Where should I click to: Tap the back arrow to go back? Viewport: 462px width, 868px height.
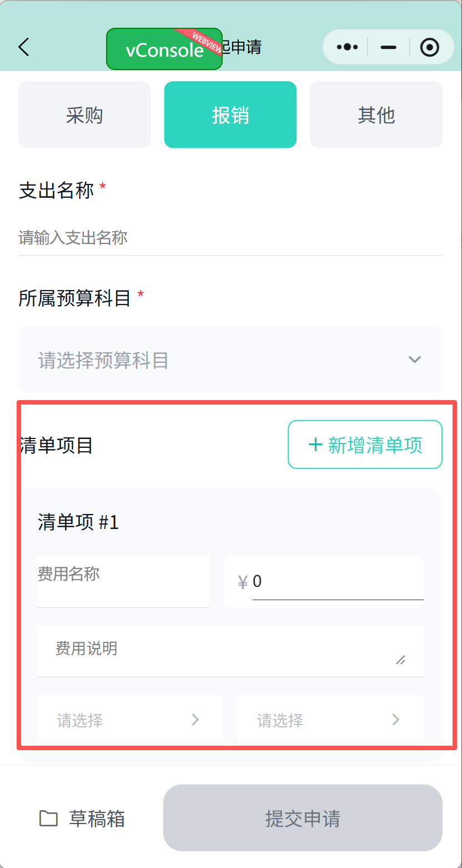tap(23, 47)
